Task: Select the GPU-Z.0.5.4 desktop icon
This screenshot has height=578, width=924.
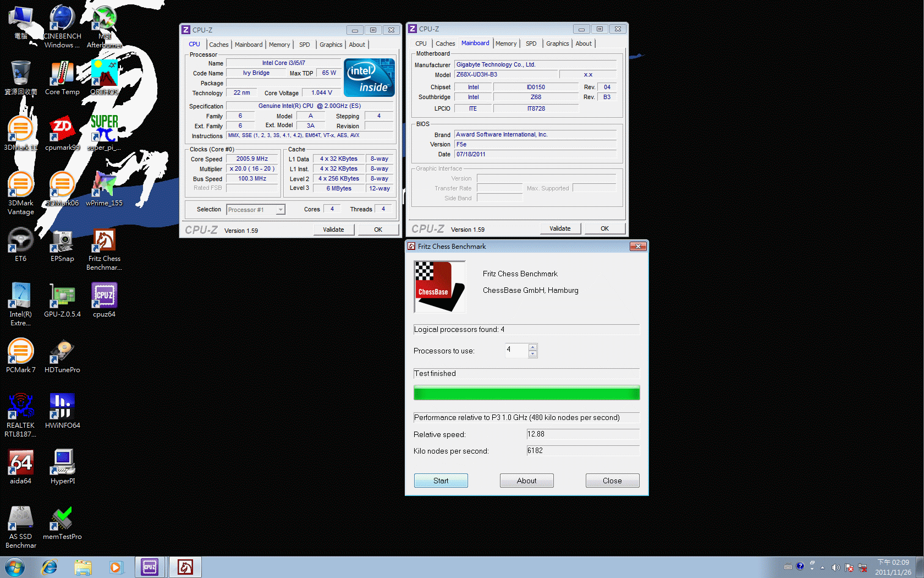Action: point(62,301)
